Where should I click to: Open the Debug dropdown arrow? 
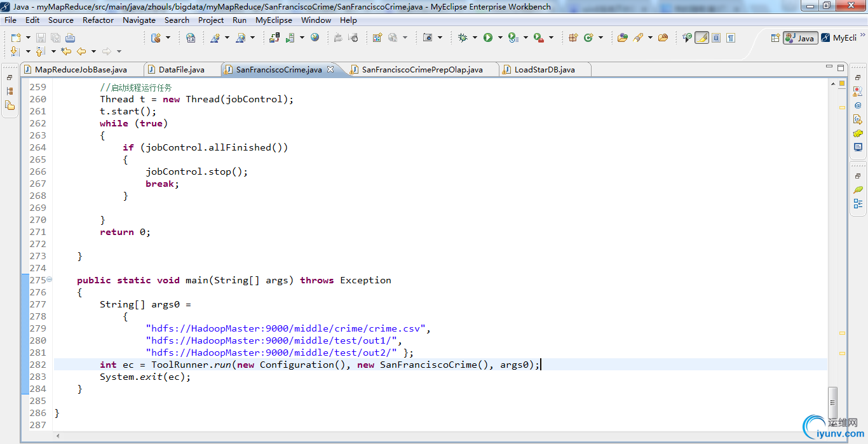(x=475, y=38)
